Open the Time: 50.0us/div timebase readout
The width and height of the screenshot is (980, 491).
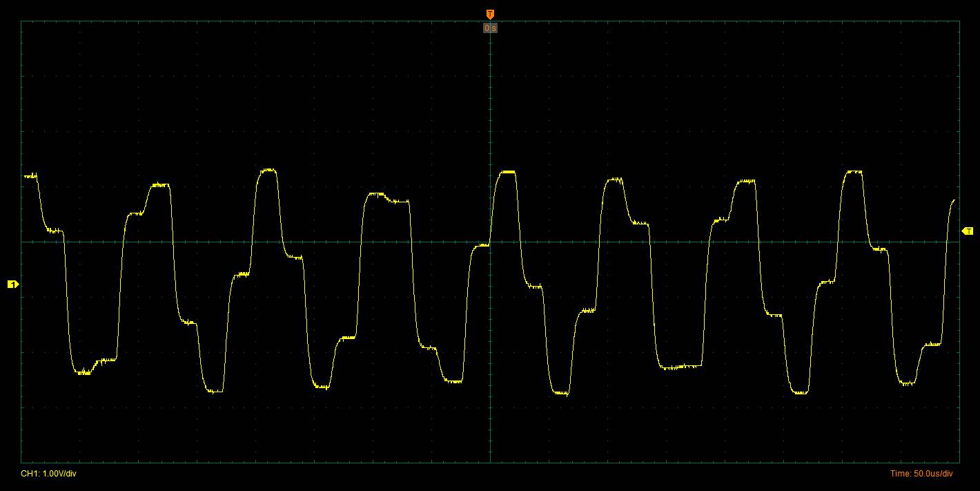(921, 474)
